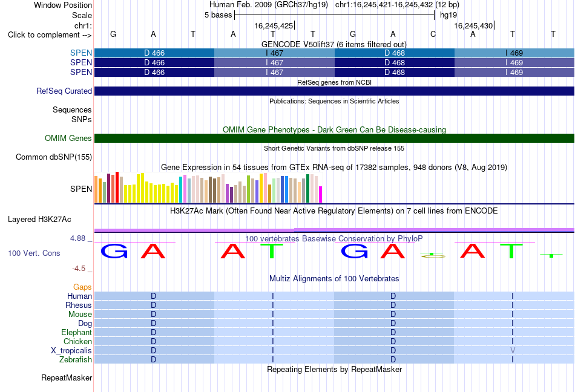Click the dark green GTEx expression bar
The image size is (575, 392).
point(307,189)
